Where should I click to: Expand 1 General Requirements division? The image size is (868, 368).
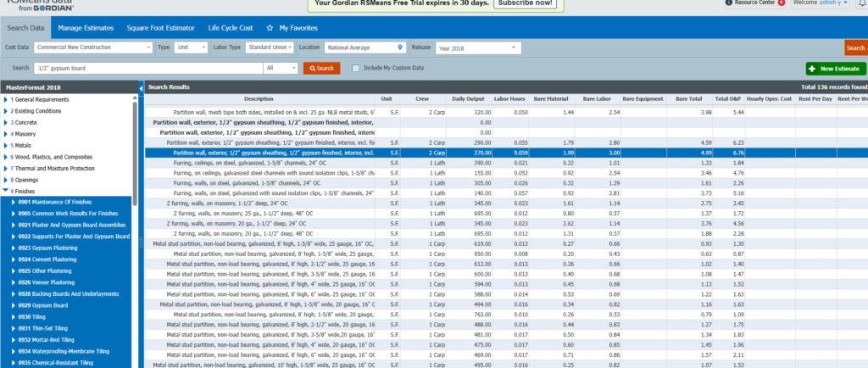[x=6, y=99]
